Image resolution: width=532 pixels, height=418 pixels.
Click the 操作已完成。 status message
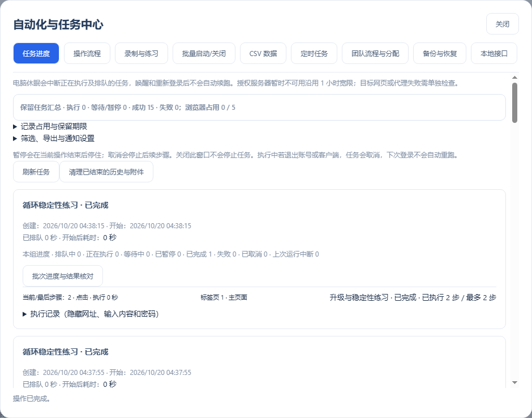(x=32, y=399)
